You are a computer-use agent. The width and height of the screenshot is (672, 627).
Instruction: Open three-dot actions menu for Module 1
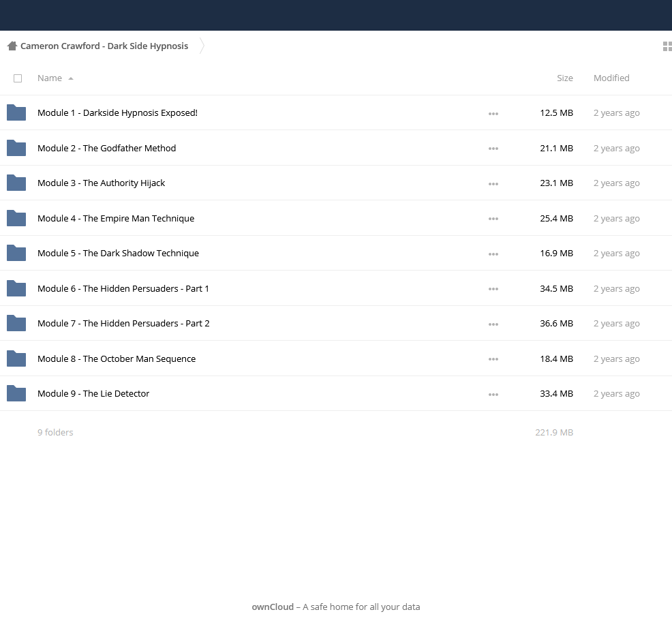click(493, 114)
